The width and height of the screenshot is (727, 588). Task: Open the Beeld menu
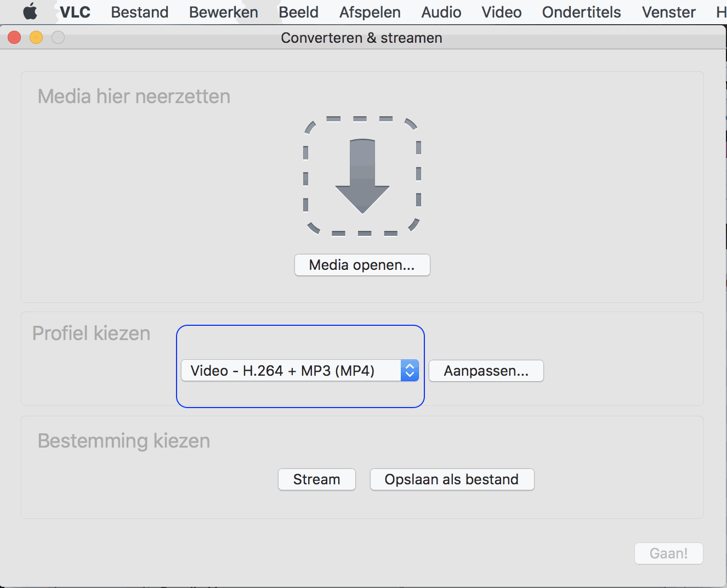298,12
